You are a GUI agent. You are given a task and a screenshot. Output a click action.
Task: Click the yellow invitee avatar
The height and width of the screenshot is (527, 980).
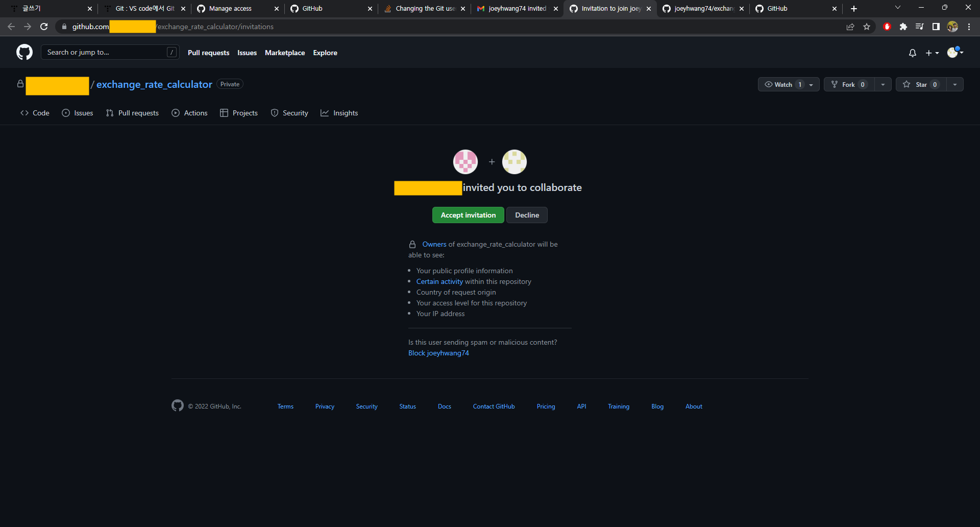(514, 162)
